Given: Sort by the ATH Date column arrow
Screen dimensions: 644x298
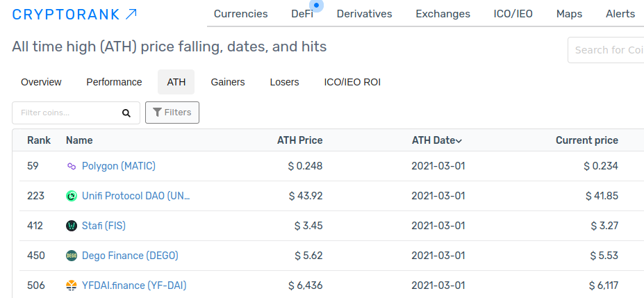Looking at the screenshot, I should 459,141.
